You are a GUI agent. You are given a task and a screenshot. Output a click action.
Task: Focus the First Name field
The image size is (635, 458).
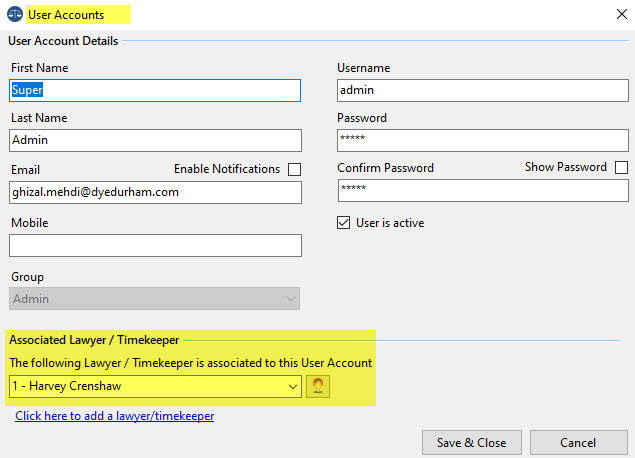pyautogui.click(x=155, y=90)
